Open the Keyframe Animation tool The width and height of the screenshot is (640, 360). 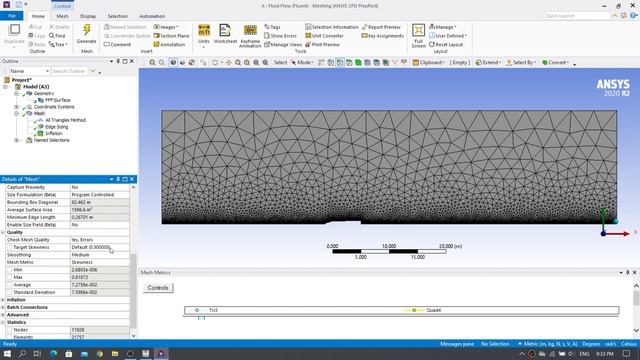[x=250, y=36]
